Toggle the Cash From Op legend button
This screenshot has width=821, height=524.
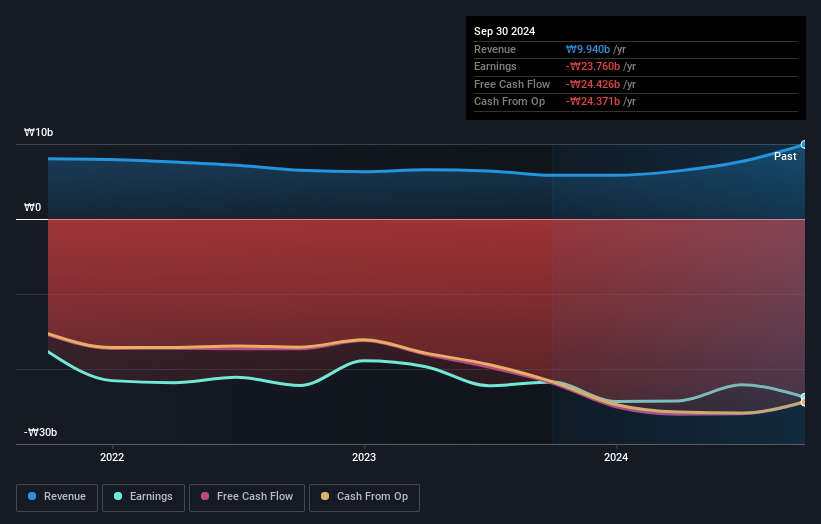coord(364,497)
